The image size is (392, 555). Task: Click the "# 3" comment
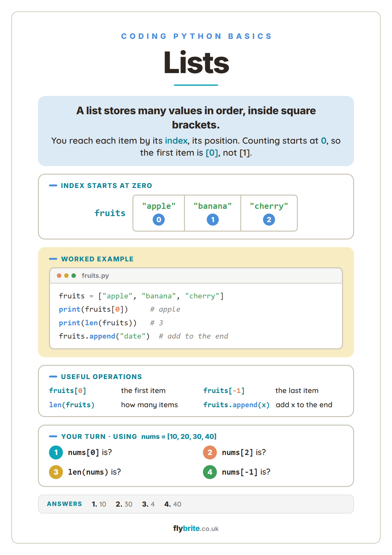click(156, 323)
